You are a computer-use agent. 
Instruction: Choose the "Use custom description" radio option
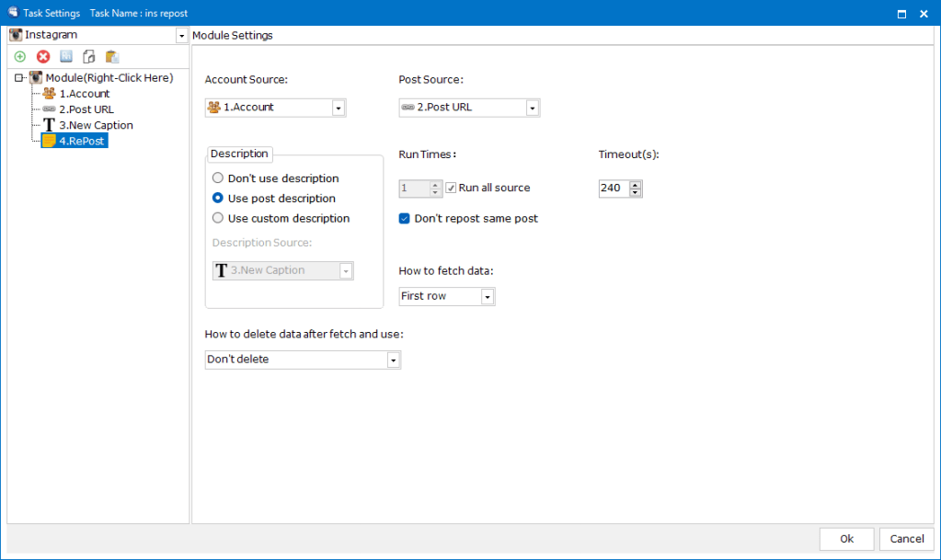(218, 219)
